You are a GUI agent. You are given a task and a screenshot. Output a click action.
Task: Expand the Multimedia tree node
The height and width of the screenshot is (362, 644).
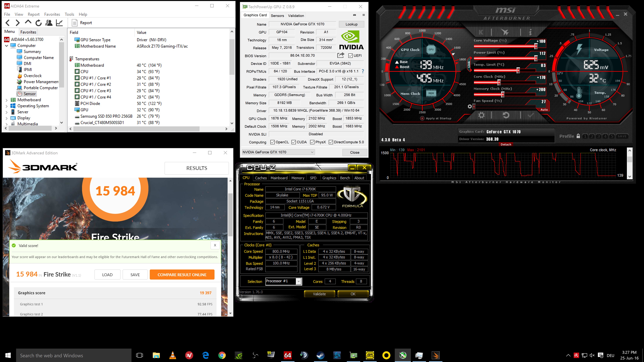(7, 124)
